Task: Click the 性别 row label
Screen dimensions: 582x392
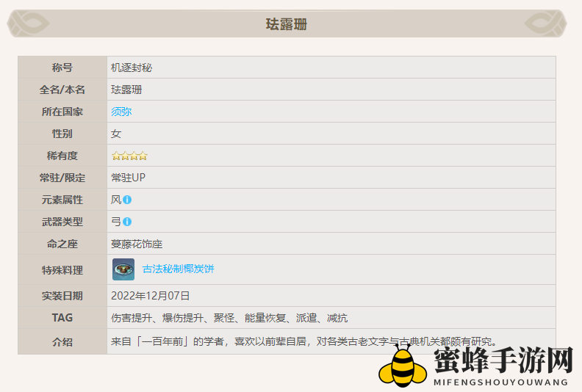Action: (x=62, y=134)
